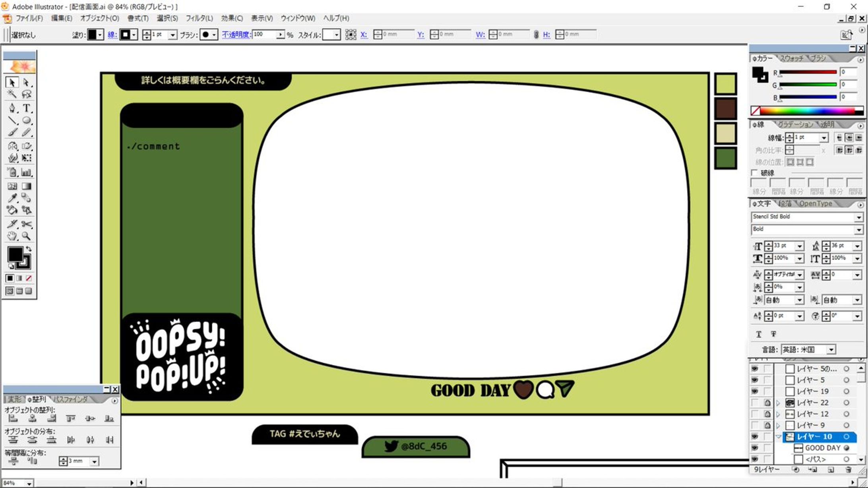Screen dimensions: 868x488
Task: Open the language dropdown 英語: 米国
Action: (x=831, y=350)
